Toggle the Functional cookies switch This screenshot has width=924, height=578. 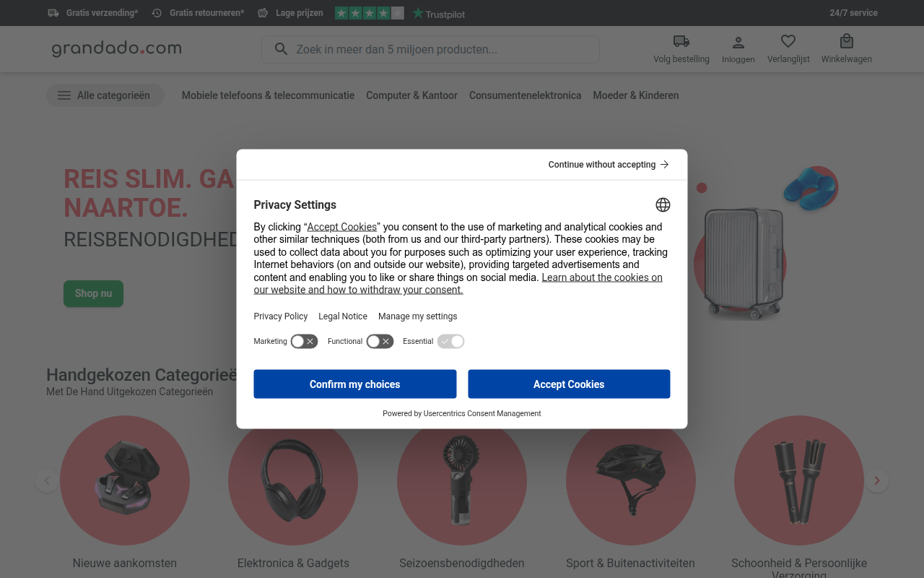coord(380,341)
